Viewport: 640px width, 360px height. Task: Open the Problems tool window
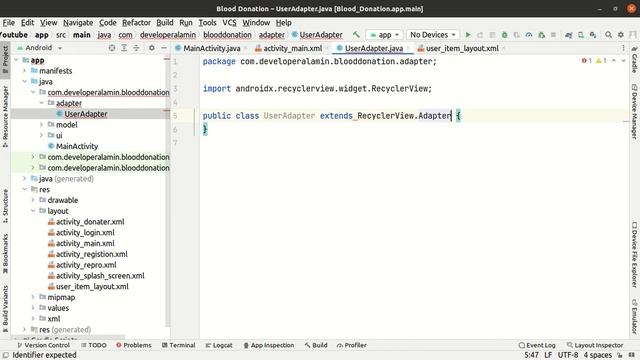click(x=133, y=345)
